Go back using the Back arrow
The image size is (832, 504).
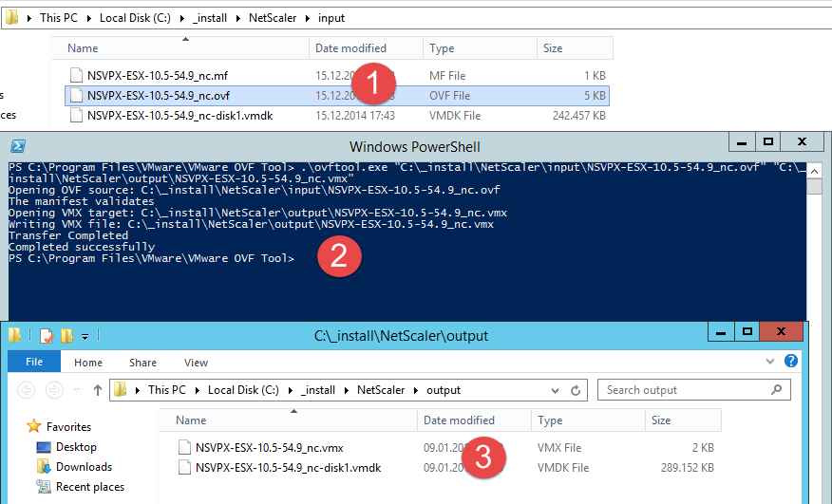[x=26, y=390]
